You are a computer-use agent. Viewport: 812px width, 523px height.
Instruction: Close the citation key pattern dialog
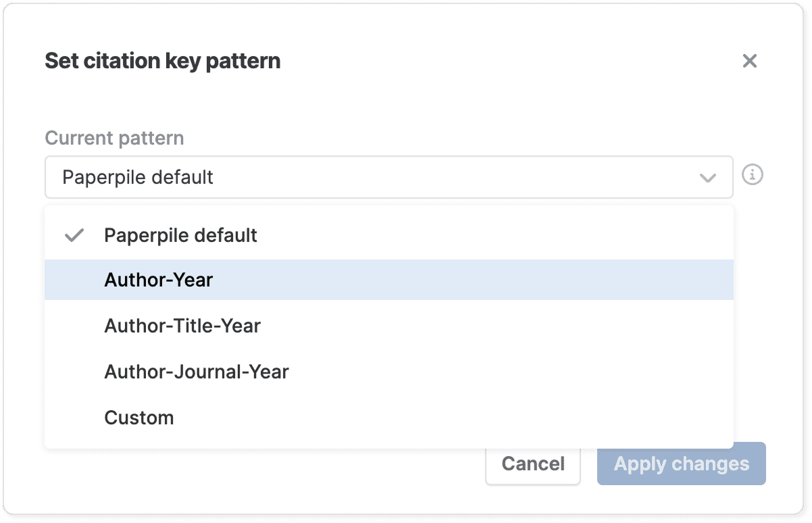click(749, 61)
